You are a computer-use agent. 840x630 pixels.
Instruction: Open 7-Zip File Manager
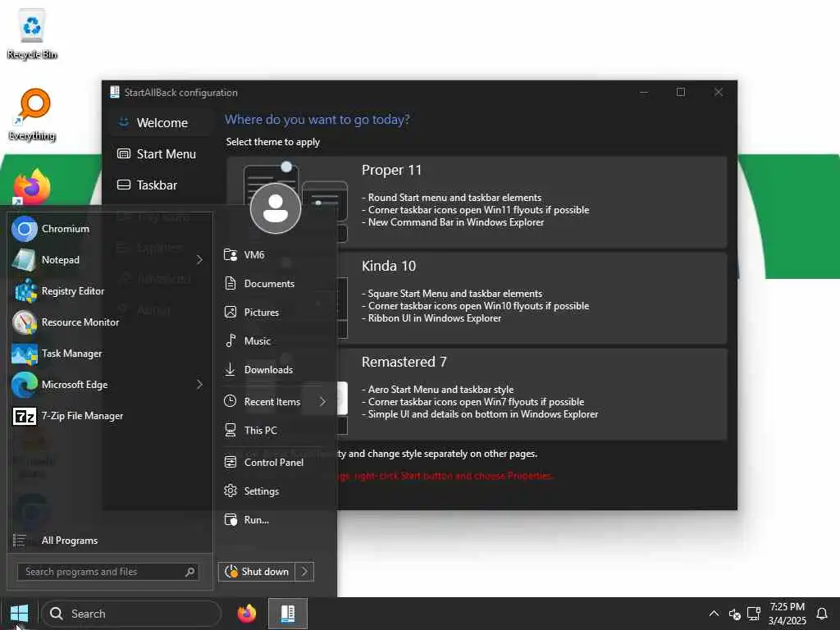[110, 416]
